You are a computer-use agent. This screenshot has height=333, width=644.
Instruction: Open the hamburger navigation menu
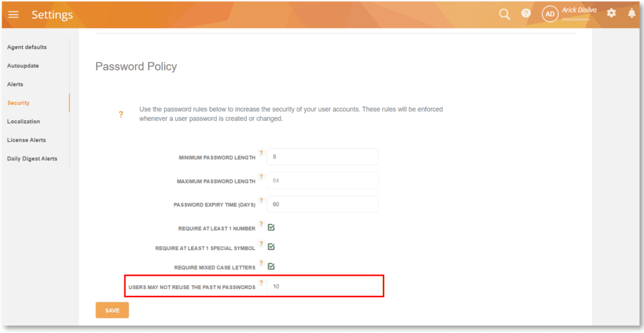(14, 15)
